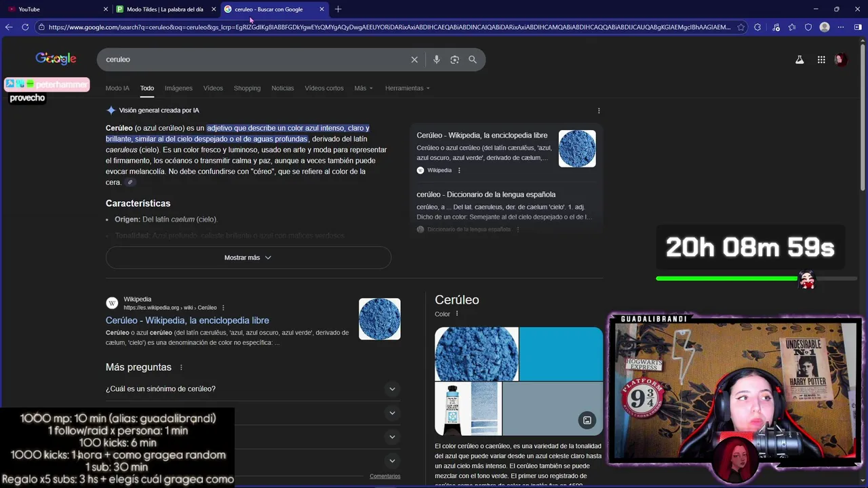Open options beside Wikipedia source card
This screenshot has width=868, height=488.
tap(459, 171)
